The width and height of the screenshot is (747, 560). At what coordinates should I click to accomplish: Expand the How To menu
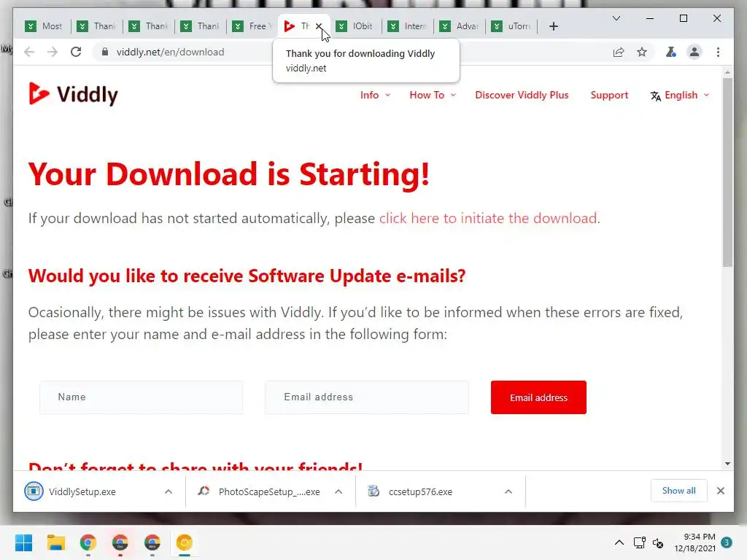[x=433, y=95]
